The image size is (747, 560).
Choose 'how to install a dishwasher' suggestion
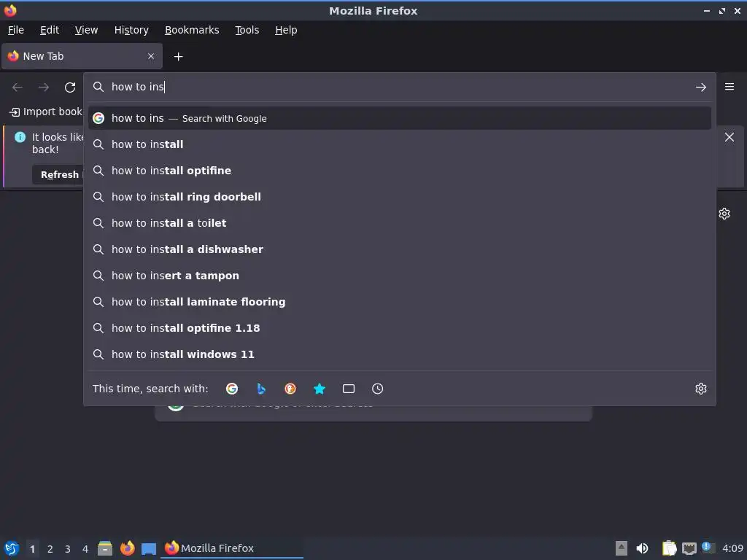click(400, 249)
